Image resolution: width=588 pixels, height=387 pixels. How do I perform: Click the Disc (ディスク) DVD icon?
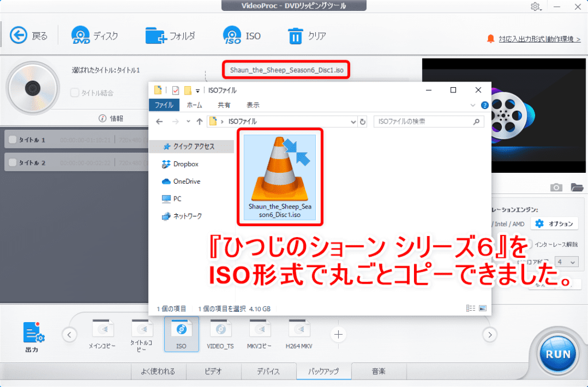[82, 36]
